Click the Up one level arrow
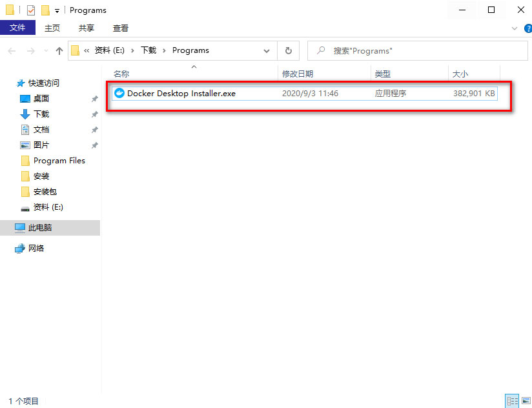The height and width of the screenshot is (408, 532). pos(59,50)
